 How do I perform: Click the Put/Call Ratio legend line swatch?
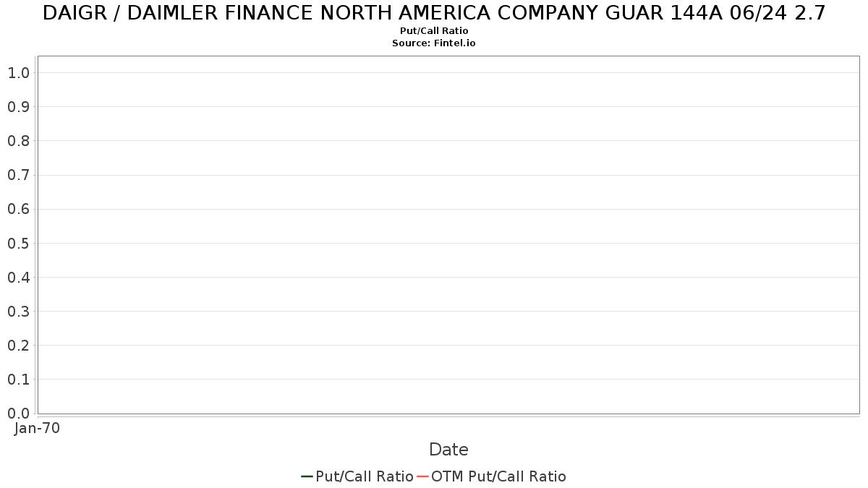pos(307,476)
